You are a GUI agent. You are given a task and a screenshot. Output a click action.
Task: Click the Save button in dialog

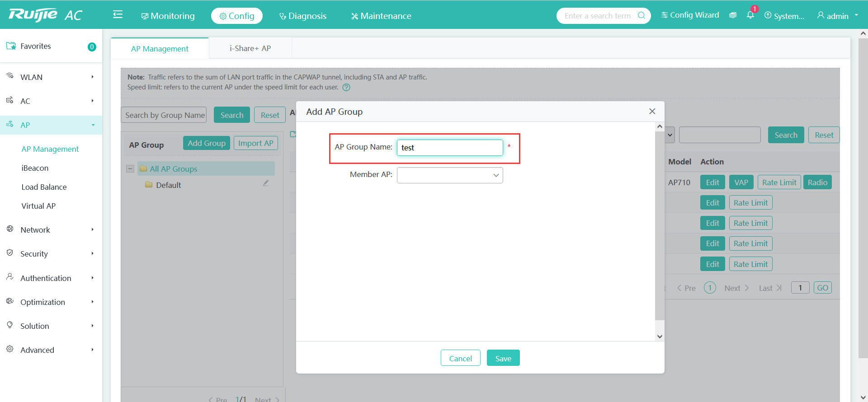(503, 358)
